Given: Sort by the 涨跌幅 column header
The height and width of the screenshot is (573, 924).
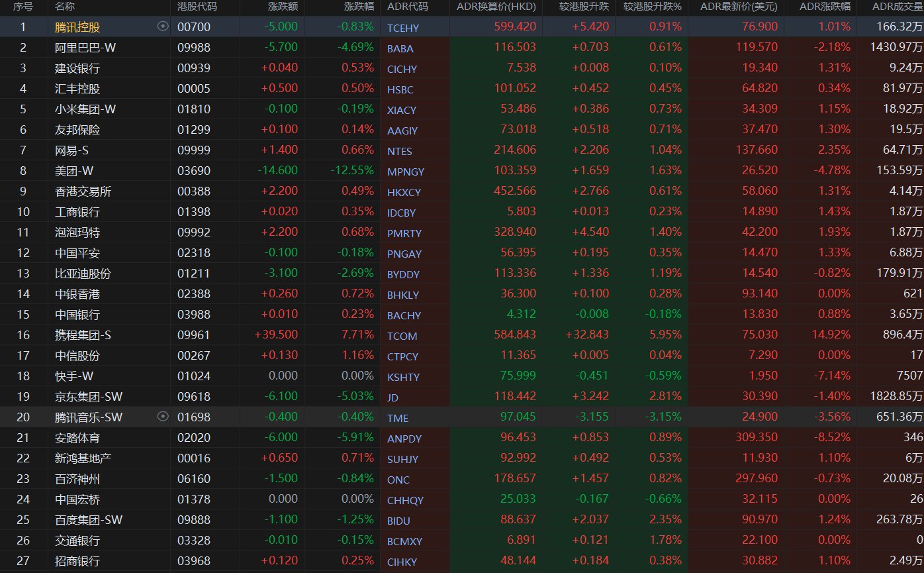Looking at the screenshot, I should point(359,7).
